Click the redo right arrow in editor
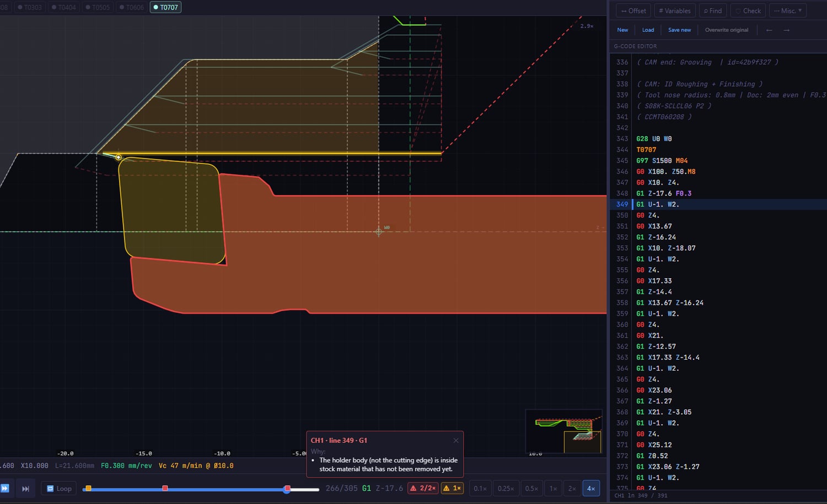Screen dimensions: 827x504 coord(787,30)
